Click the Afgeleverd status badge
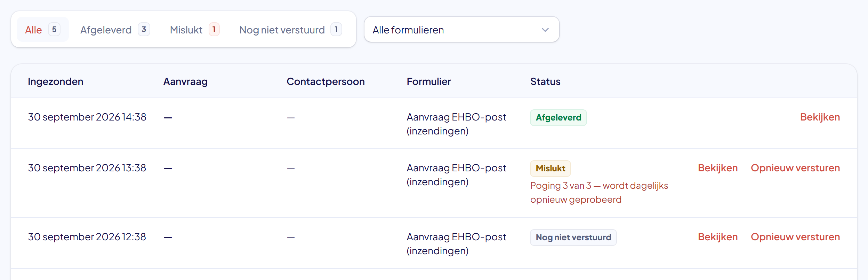 pos(558,118)
